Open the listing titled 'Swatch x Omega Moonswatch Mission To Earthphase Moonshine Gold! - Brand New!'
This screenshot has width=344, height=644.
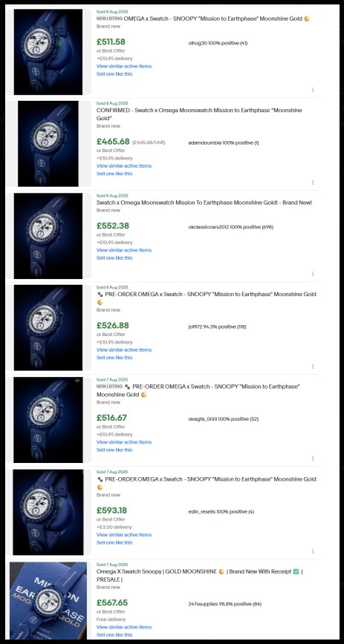pos(204,203)
